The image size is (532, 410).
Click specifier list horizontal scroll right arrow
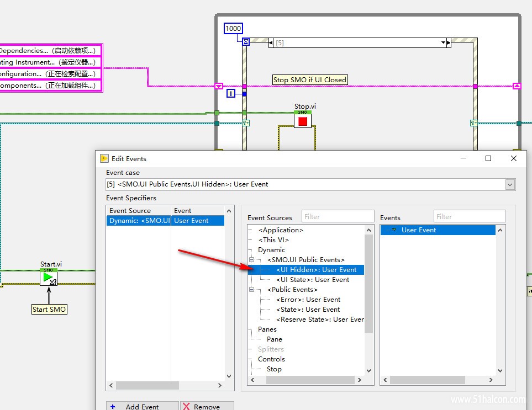coord(220,386)
